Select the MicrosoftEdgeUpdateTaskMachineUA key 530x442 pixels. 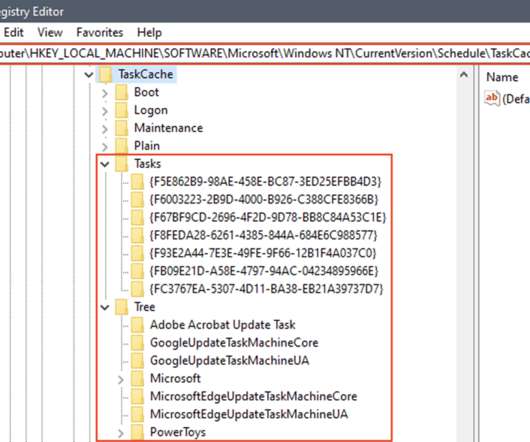tap(249, 415)
